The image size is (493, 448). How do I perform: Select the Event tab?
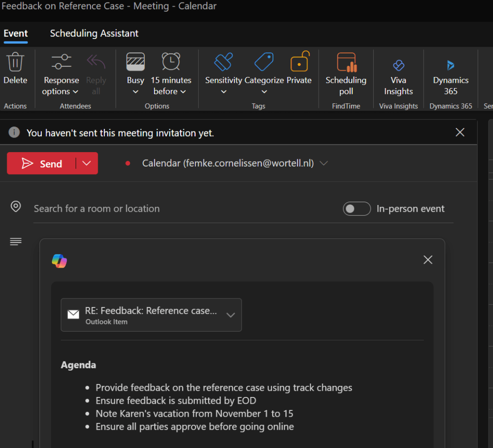click(x=15, y=33)
